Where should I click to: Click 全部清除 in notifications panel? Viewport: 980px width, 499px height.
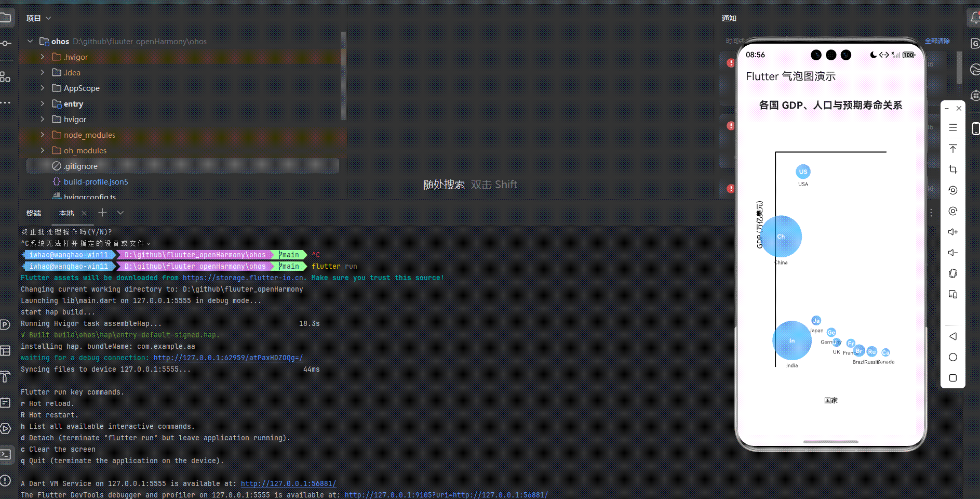click(937, 41)
